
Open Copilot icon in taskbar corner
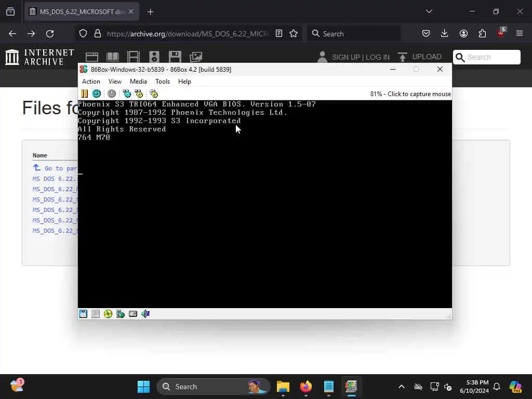pyautogui.click(x=515, y=387)
